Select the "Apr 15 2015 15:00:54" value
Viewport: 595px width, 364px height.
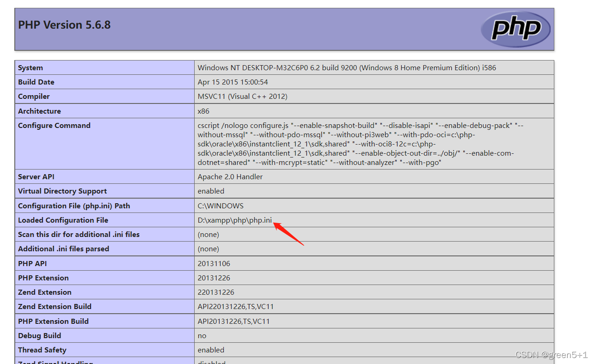tap(233, 82)
